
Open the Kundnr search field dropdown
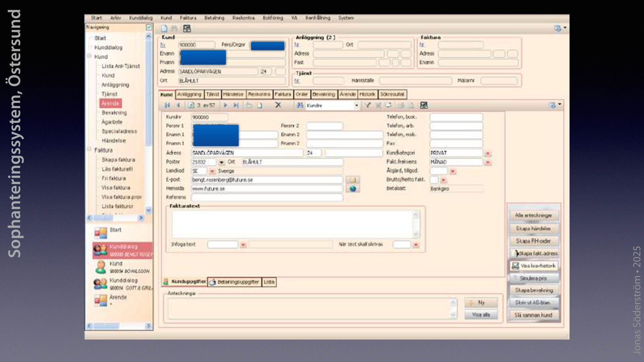point(357,106)
